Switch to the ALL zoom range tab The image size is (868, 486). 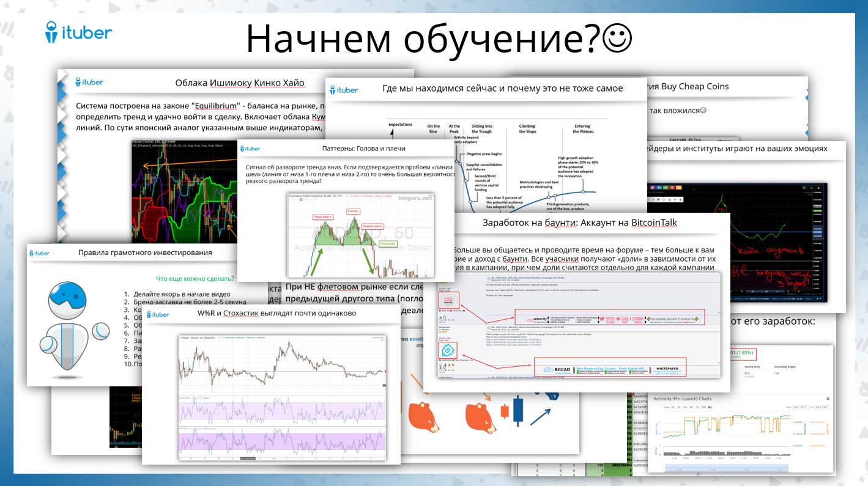click(x=710, y=407)
